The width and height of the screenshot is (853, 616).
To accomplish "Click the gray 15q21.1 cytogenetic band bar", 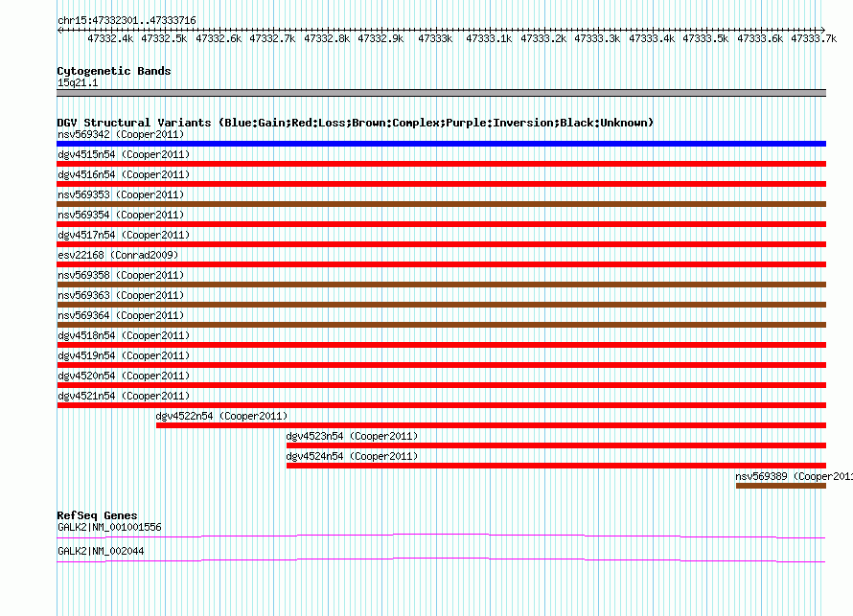I will (441, 93).
